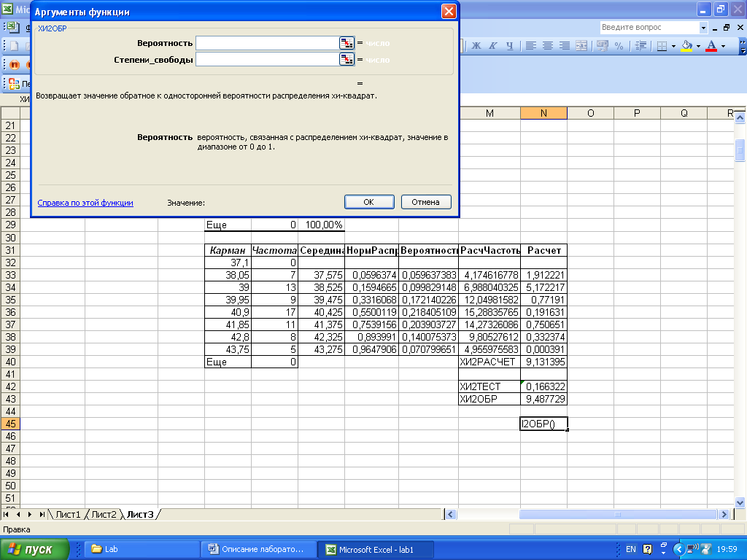Click vertical scrollbar down arrow

click(x=740, y=502)
